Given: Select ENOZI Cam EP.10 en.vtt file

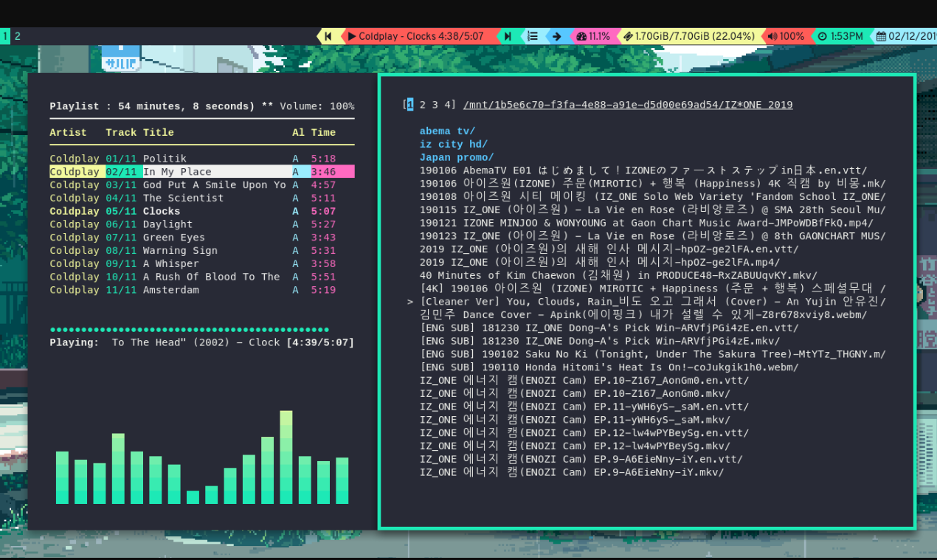Looking at the screenshot, I should coord(584,381).
